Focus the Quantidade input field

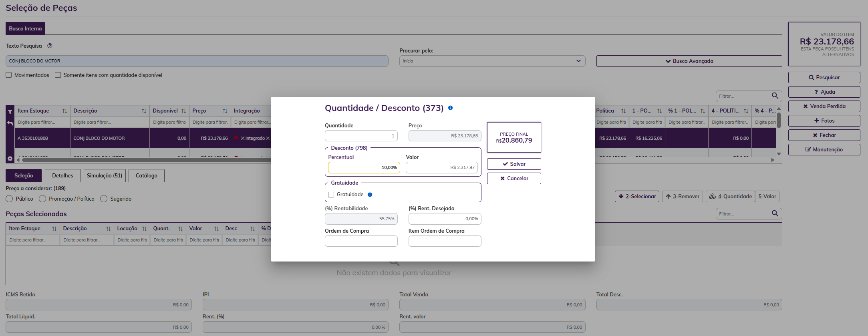pos(361,136)
